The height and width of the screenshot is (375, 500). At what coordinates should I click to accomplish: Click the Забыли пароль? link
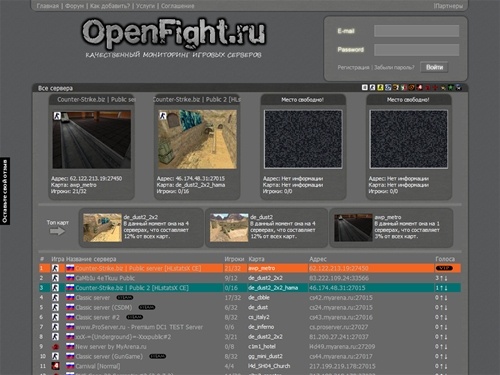[394, 67]
